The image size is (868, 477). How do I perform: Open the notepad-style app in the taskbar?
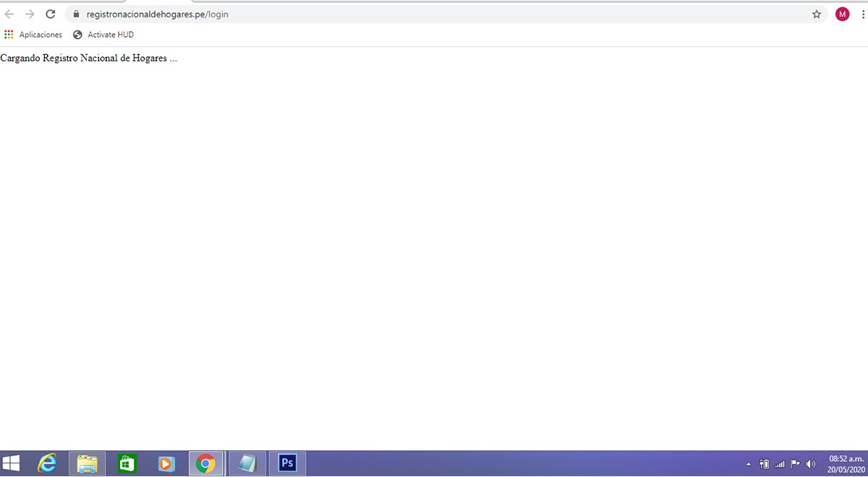pyautogui.click(x=247, y=463)
